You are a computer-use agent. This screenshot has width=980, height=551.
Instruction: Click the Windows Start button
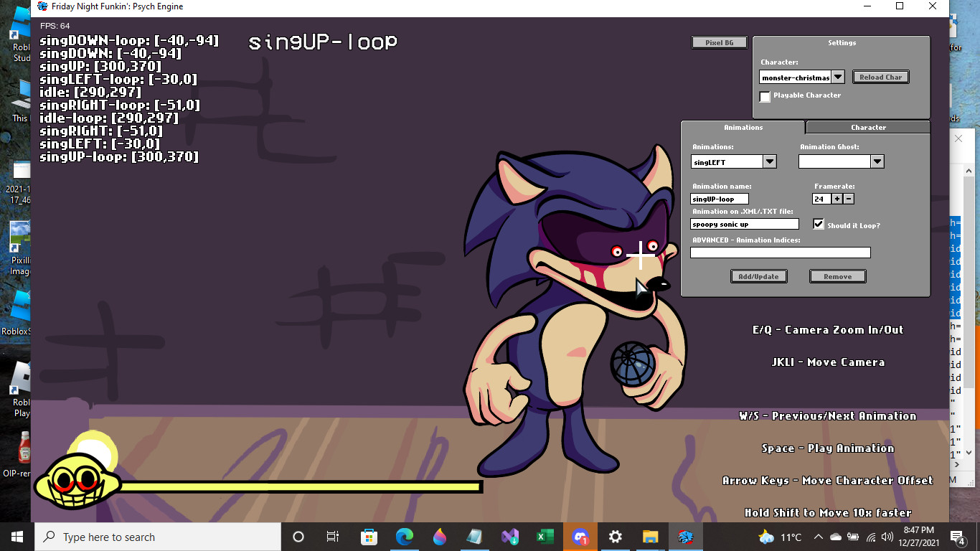tap(17, 537)
